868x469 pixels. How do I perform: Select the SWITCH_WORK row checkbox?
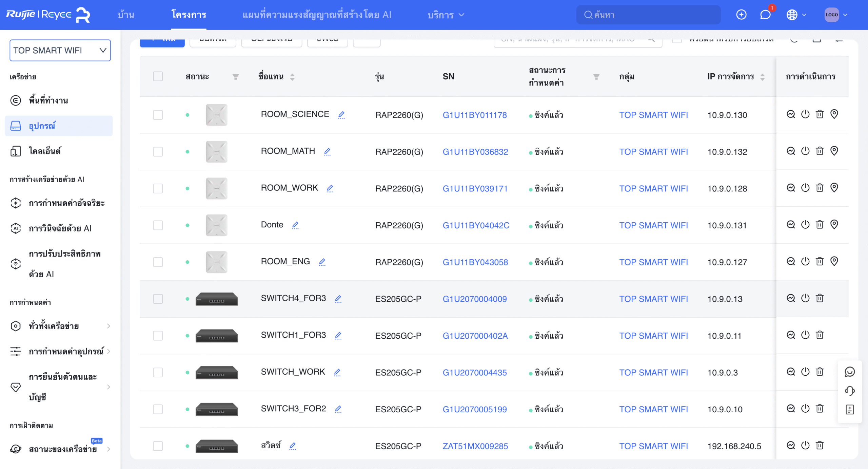pos(158,372)
